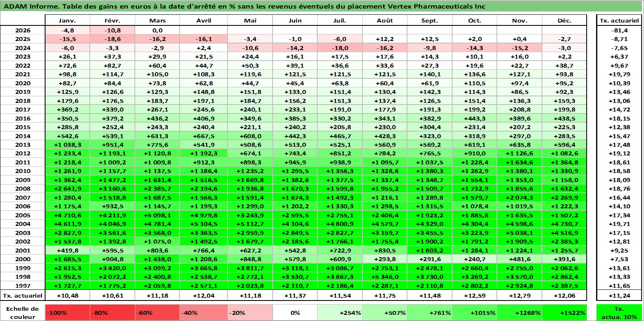Click the +1268% legend swatch

click(x=519, y=312)
